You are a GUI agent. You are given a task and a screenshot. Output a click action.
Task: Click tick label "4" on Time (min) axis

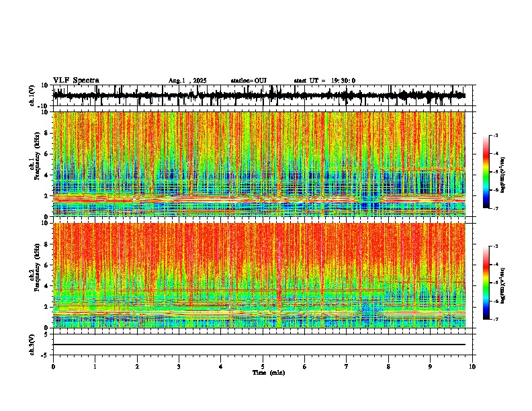pyautogui.click(x=221, y=367)
